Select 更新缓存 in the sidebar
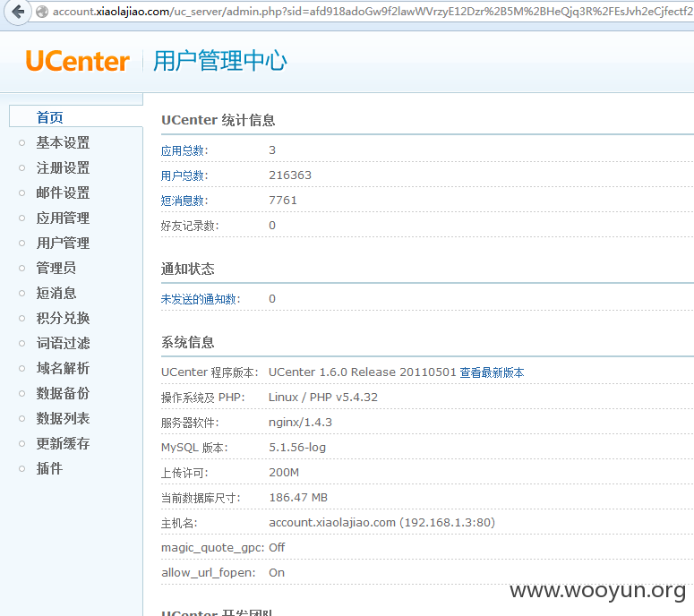The height and width of the screenshot is (616, 694). (63, 443)
